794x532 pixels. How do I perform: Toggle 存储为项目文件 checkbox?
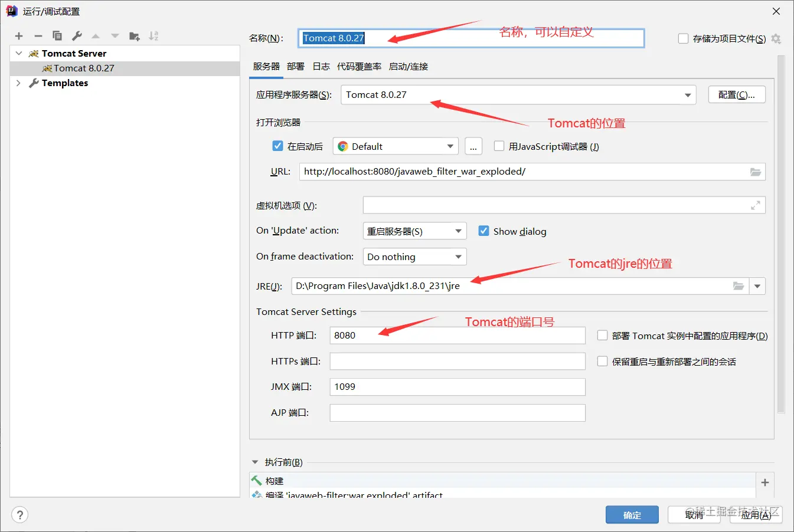[684, 38]
